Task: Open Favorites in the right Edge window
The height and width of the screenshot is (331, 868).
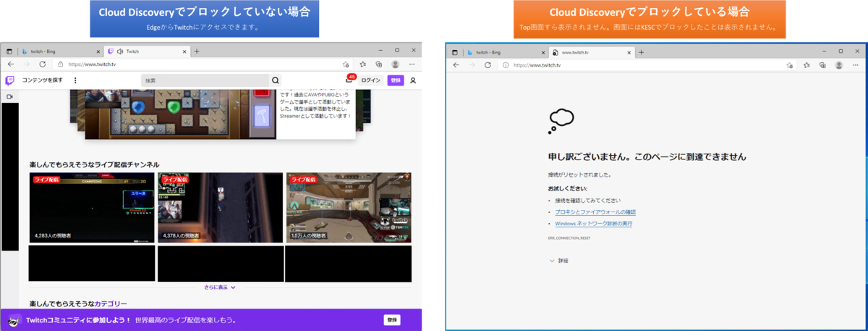Action: tap(807, 65)
